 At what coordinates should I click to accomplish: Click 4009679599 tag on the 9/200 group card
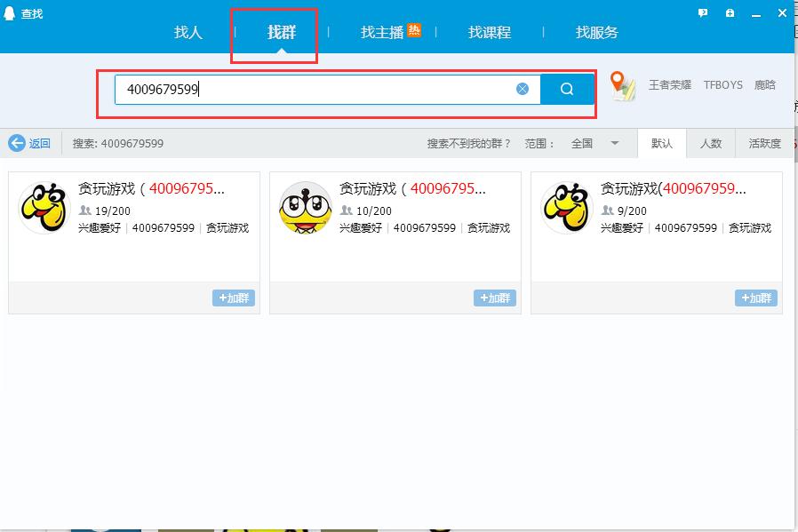(685, 228)
